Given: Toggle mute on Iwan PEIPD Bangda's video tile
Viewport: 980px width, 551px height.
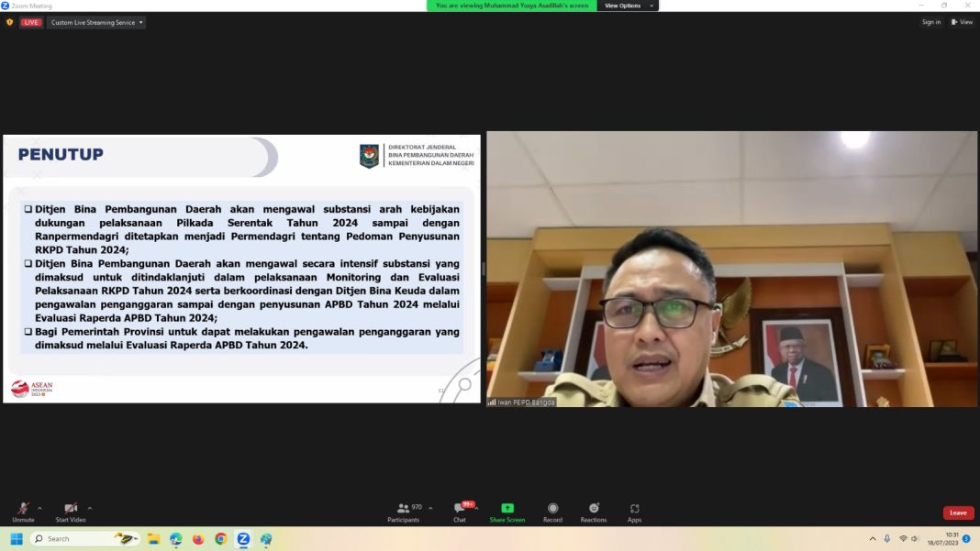Looking at the screenshot, I should pyautogui.click(x=491, y=401).
